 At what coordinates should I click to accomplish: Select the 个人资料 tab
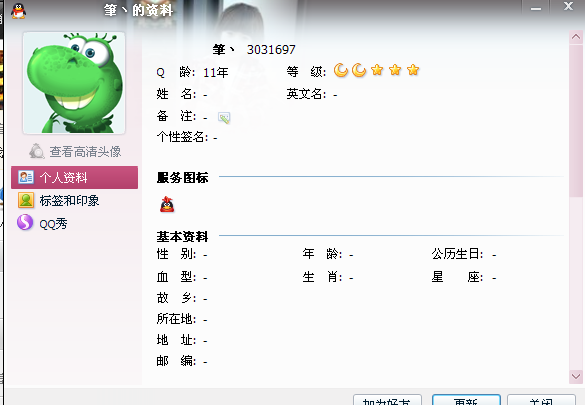(x=75, y=177)
